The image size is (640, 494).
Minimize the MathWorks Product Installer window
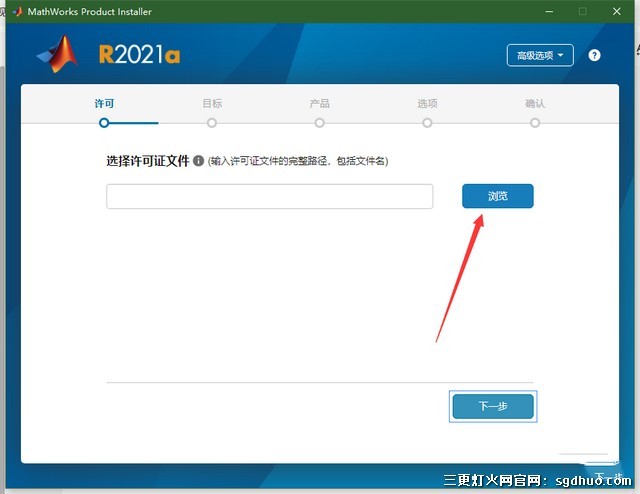[x=549, y=11]
